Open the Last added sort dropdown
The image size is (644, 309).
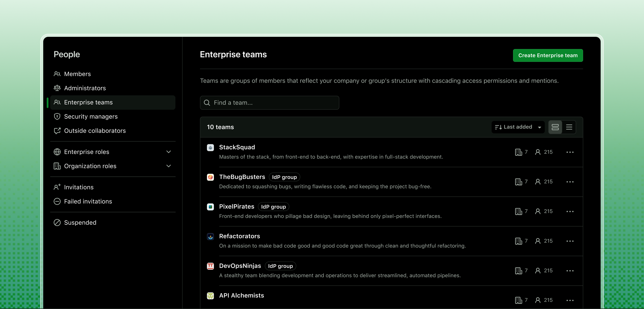tap(518, 127)
